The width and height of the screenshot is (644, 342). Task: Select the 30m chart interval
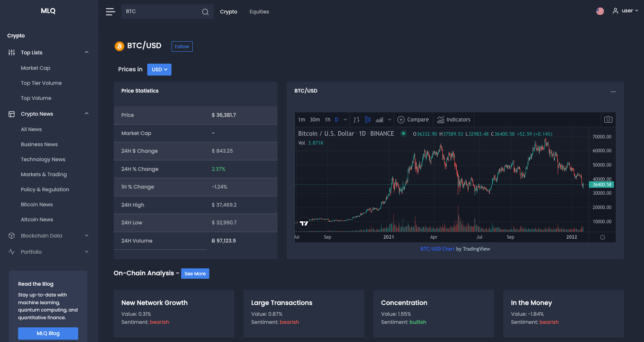[x=315, y=120]
